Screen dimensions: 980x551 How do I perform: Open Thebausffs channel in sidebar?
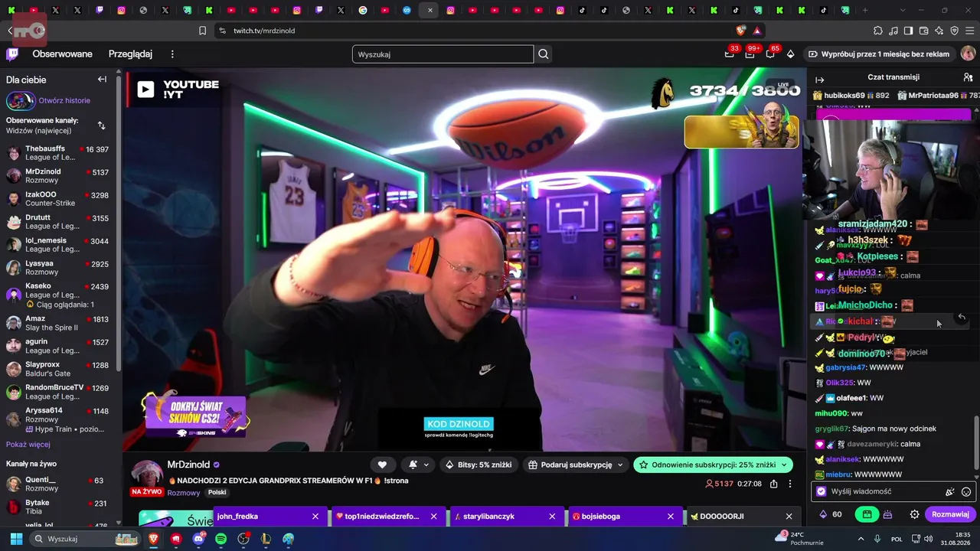pyautogui.click(x=59, y=153)
